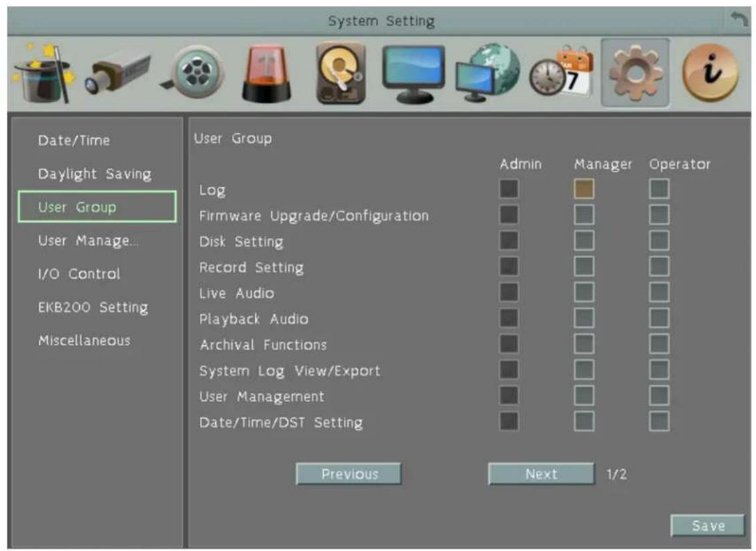The height and width of the screenshot is (551, 756).
Task: Enable Operator Date/Time/DST Setting checkbox
Action: coord(659,422)
